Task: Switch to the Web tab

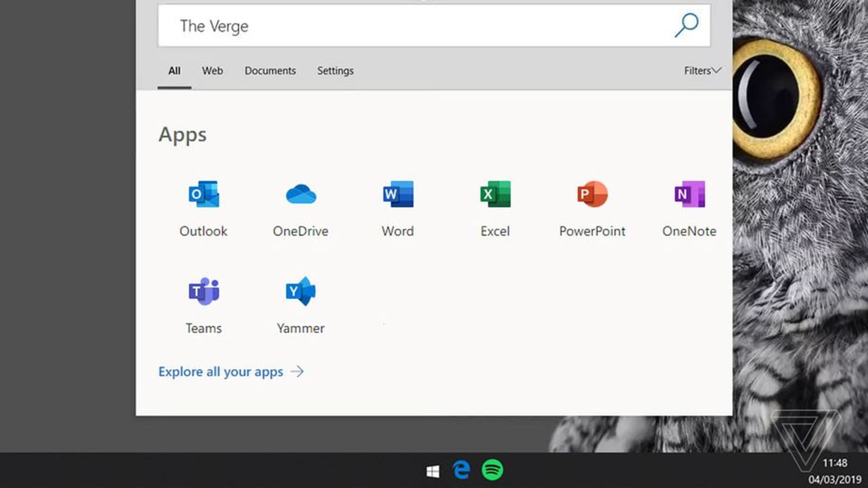Action: (213, 71)
